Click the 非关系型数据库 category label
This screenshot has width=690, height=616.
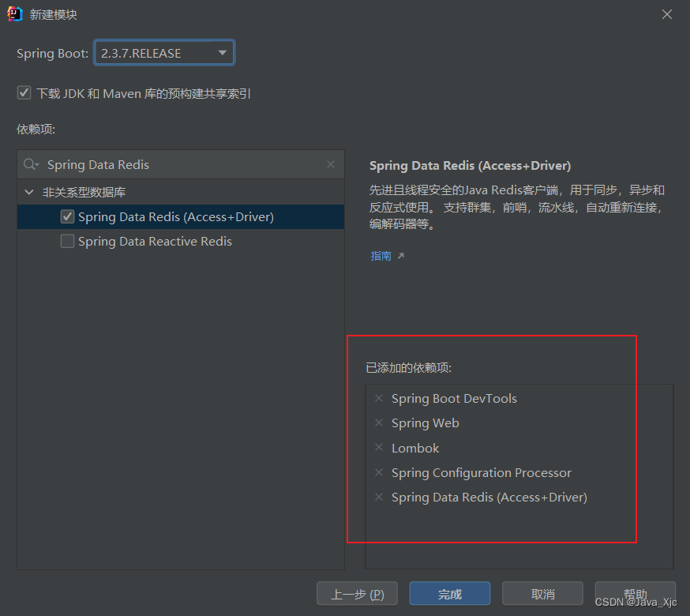pos(84,192)
